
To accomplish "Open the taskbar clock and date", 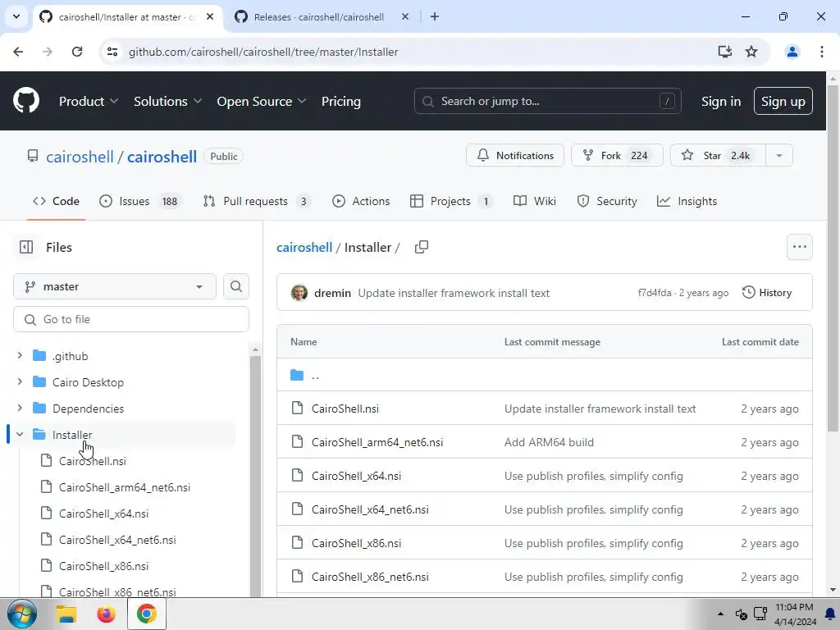I will tap(795, 614).
